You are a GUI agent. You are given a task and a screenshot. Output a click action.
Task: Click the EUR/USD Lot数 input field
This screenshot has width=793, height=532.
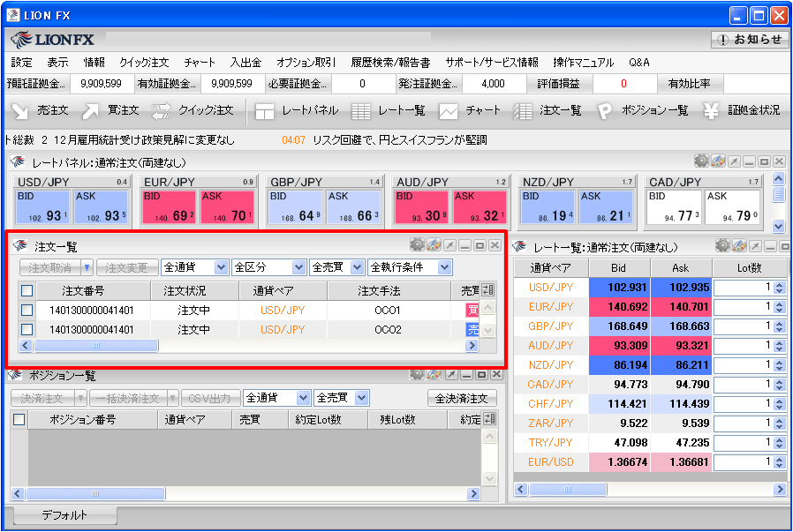point(744,461)
